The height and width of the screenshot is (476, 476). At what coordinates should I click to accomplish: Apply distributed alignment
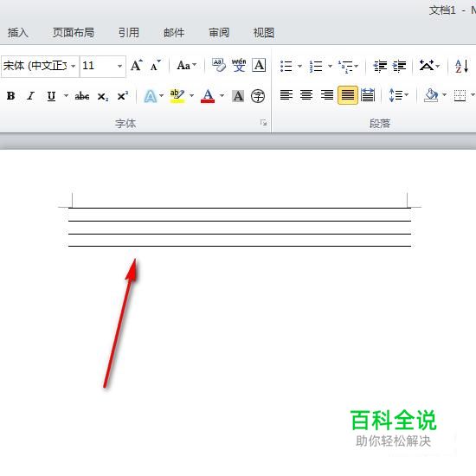point(368,95)
